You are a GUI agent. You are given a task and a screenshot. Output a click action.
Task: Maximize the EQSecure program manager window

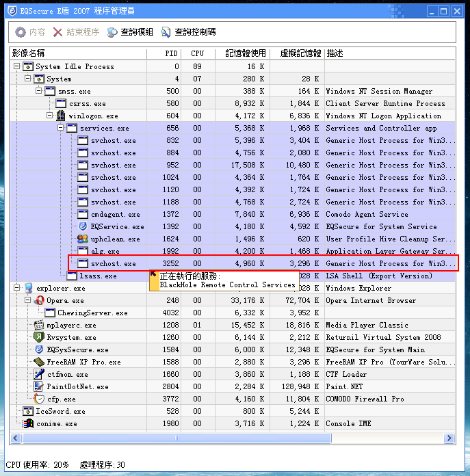[443, 12]
